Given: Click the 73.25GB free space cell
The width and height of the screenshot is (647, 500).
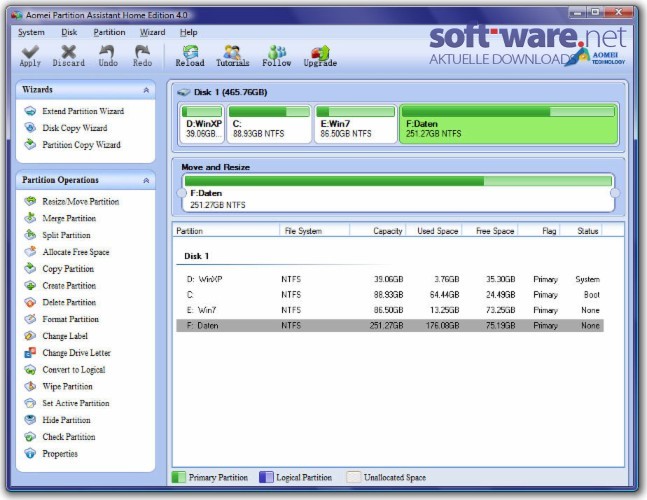Looking at the screenshot, I should click(501, 310).
